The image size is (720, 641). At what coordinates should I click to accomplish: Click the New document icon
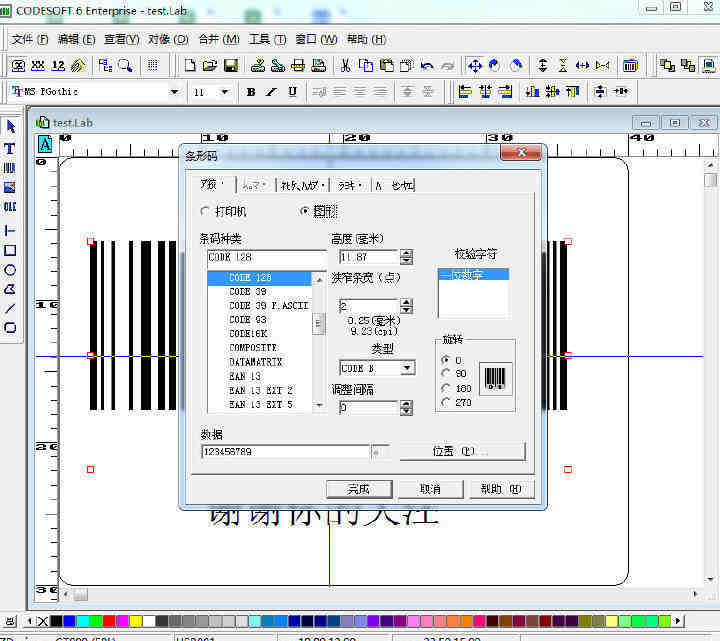click(190, 66)
